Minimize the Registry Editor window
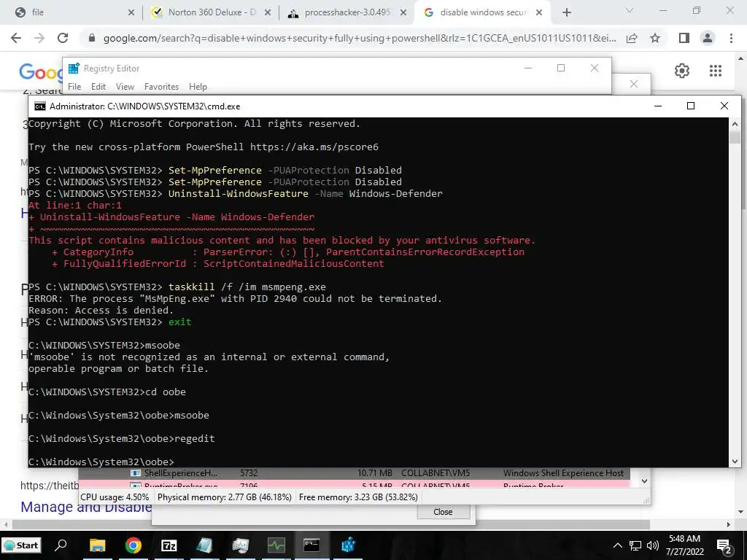 click(528, 68)
